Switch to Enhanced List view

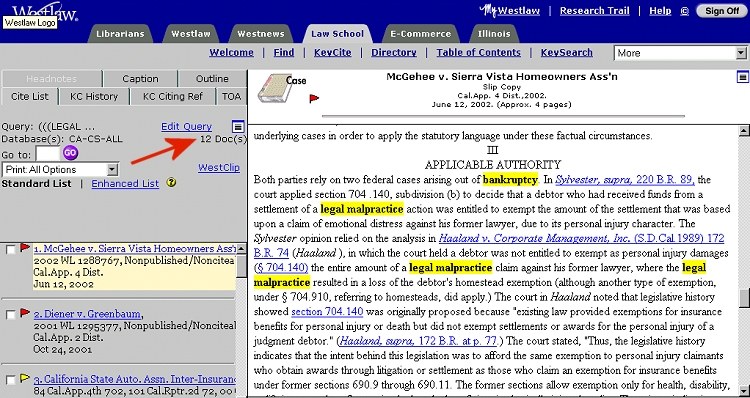[125, 184]
